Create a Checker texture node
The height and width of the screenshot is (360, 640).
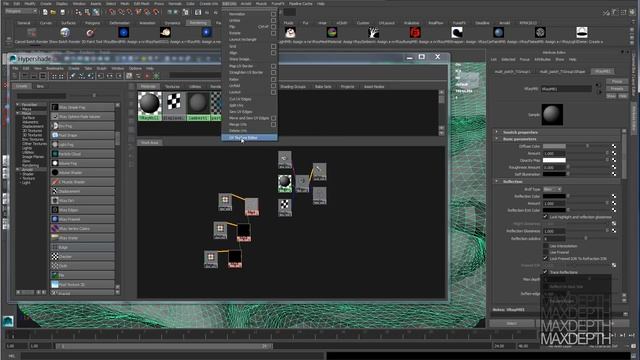[82, 257]
